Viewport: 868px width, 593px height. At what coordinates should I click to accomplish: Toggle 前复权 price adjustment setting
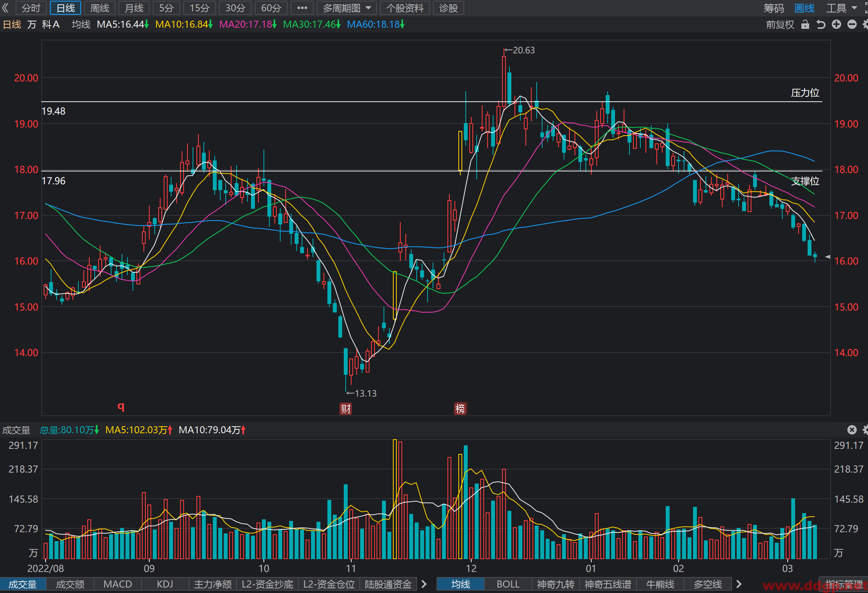click(780, 25)
